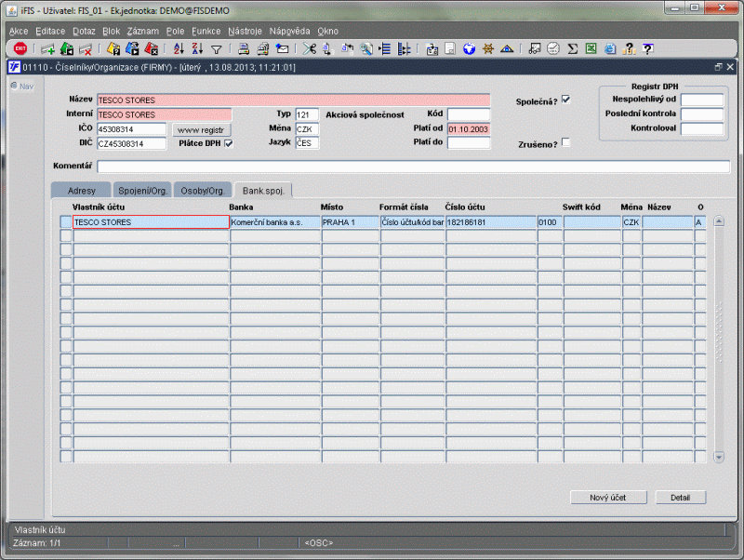This screenshot has width=744, height=560.
Task: Click the triangle with blue eye icon
Action: (x=507, y=49)
